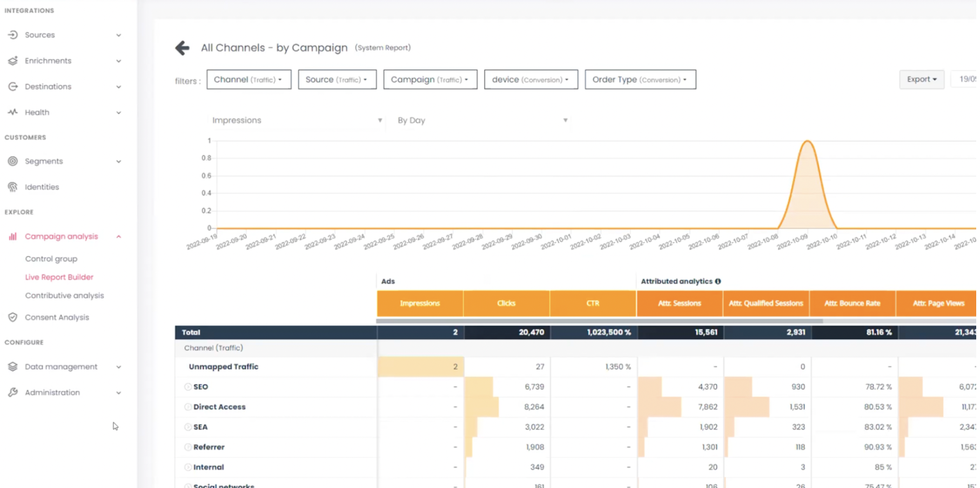Open the Impressions metric selector
This screenshot has height=488, width=980.
(297, 120)
